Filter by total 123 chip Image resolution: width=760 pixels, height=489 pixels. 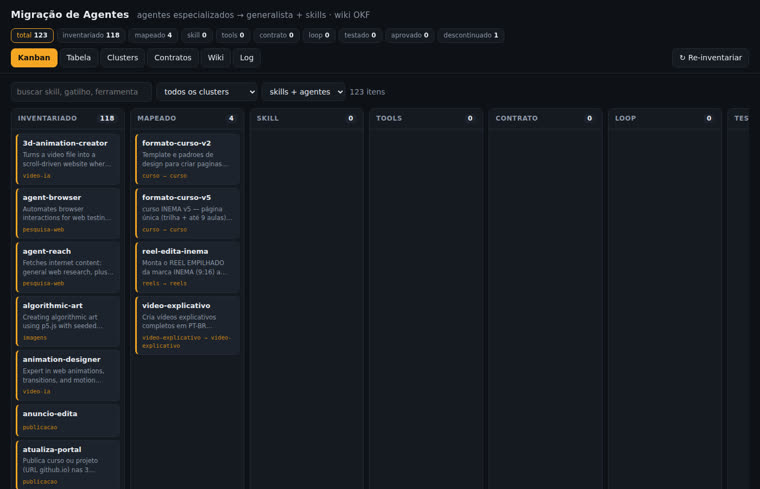32,35
